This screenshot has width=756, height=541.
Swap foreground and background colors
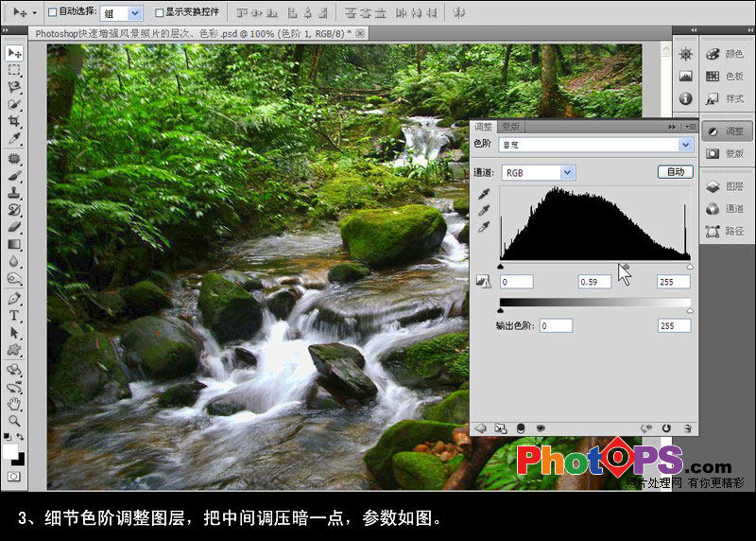[20, 437]
